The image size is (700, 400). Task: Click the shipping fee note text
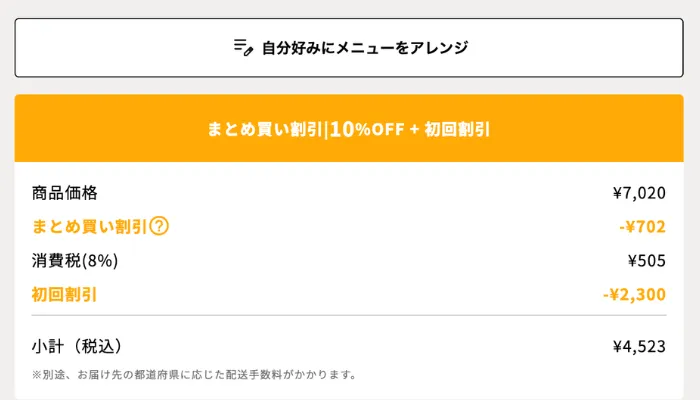194,376
